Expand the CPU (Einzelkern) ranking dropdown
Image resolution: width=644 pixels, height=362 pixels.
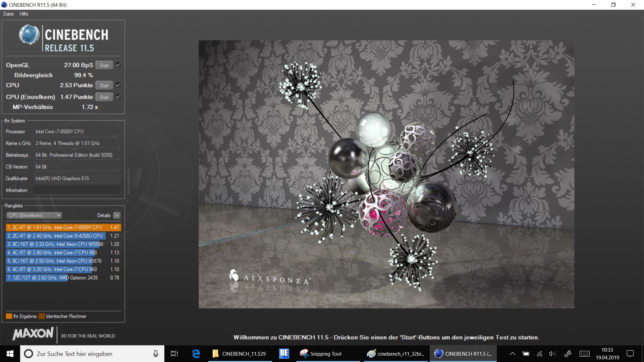[x=34, y=216]
